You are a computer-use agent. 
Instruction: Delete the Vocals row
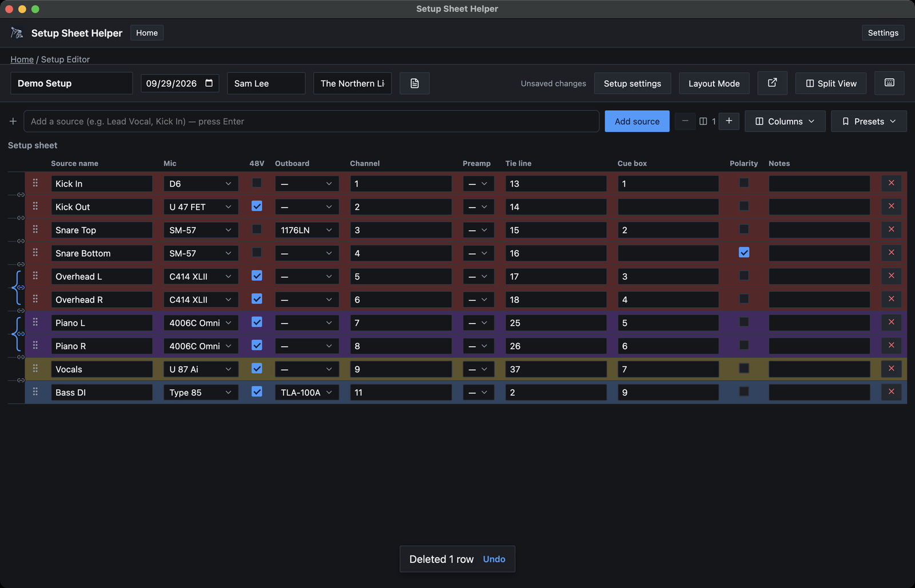click(891, 369)
